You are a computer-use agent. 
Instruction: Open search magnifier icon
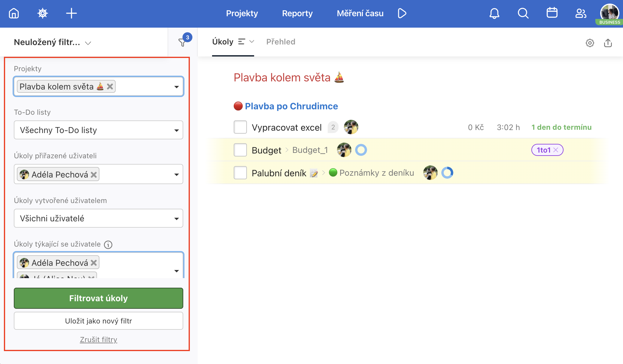click(523, 13)
